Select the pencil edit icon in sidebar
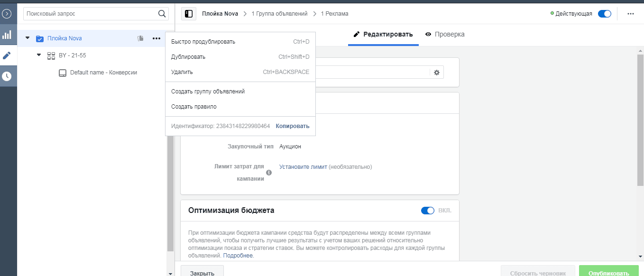The height and width of the screenshot is (276, 644). [x=7, y=55]
